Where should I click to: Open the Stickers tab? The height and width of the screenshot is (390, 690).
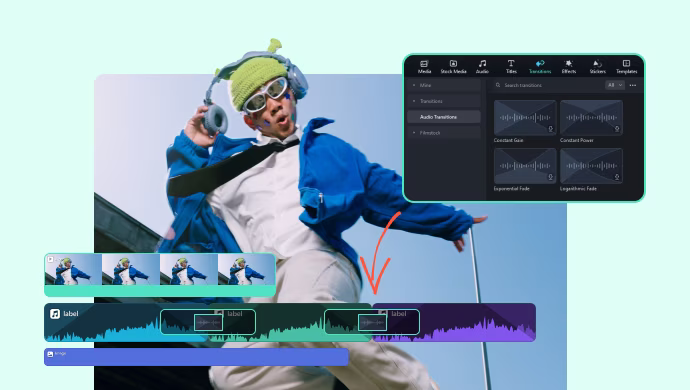click(x=598, y=66)
